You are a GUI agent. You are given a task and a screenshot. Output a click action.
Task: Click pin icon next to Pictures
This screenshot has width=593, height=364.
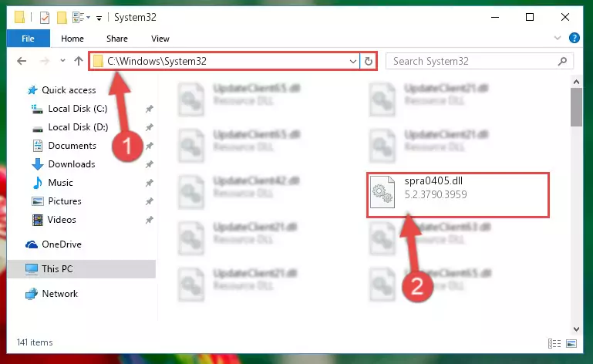point(150,201)
